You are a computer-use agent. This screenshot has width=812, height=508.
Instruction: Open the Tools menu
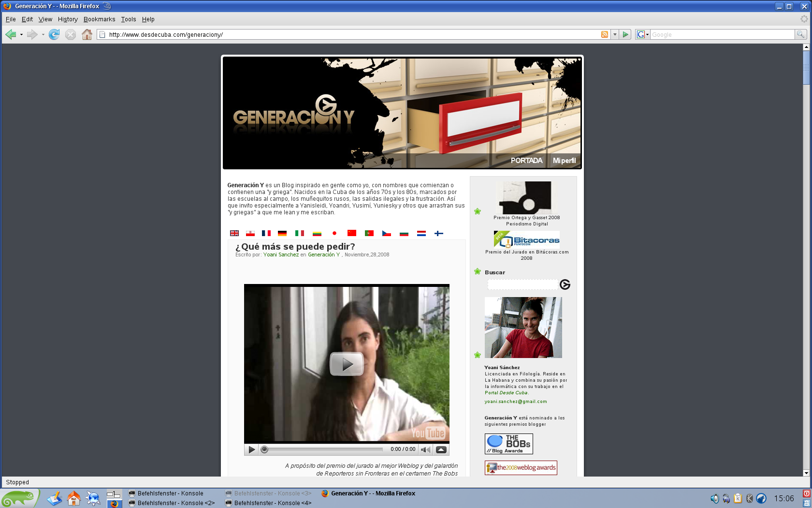[128, 19]
